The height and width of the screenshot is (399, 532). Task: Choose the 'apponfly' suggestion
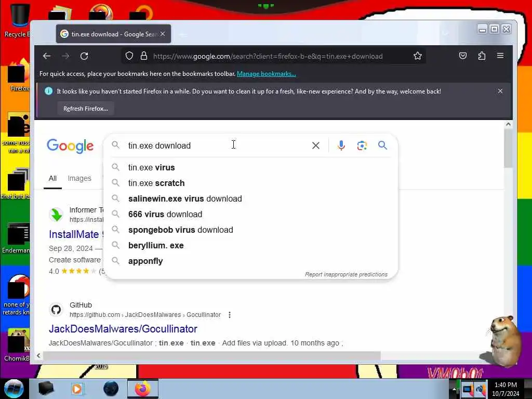point(251,261)
